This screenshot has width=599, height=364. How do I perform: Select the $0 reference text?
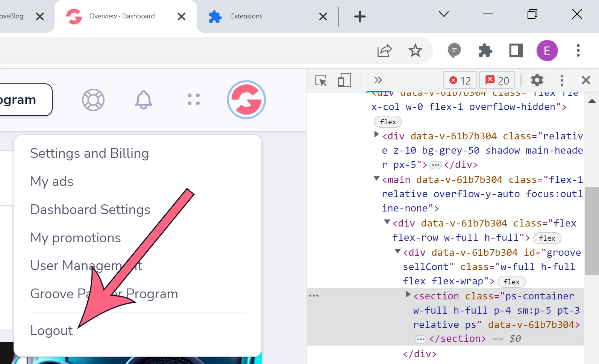click(515, 339)
